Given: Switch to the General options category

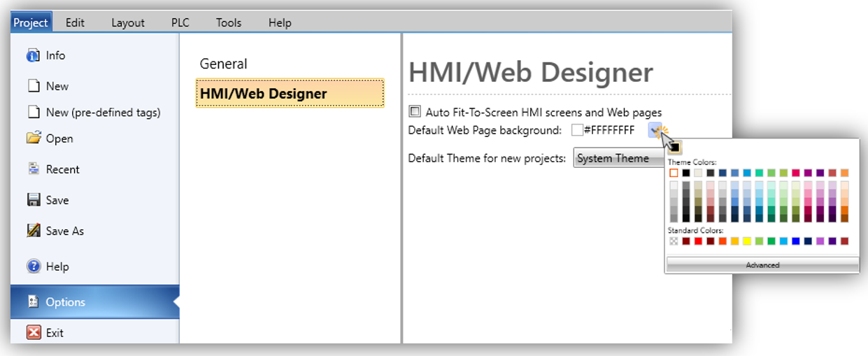Looking at the screenshot, I should [x=224, y=64].
